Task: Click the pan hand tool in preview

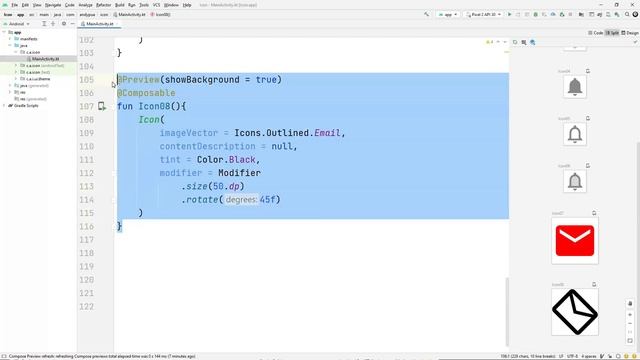Action: click(630, 303)
